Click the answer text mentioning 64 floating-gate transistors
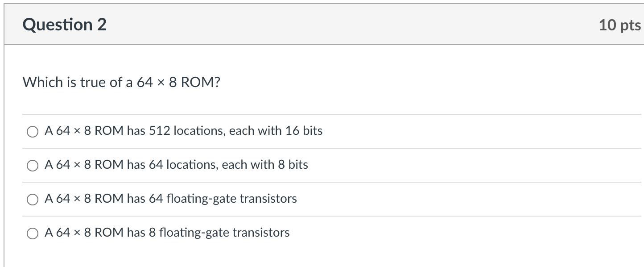The width and height of the screenshot is (644, 267). tap(170, 199)
